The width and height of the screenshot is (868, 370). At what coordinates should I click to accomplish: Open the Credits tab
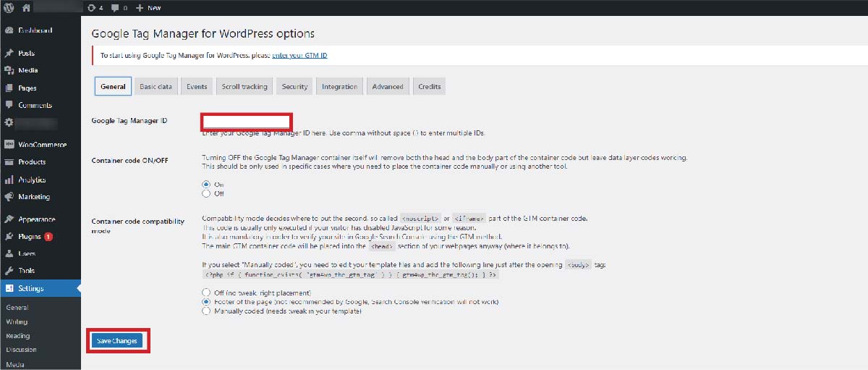pyautogui.click(x=429, y=87)
